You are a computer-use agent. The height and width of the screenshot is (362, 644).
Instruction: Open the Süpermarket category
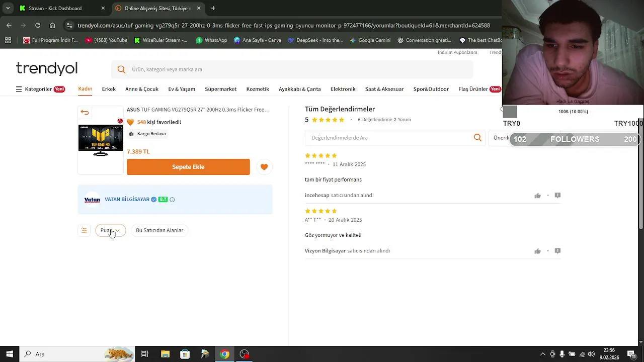click(220, 89)
